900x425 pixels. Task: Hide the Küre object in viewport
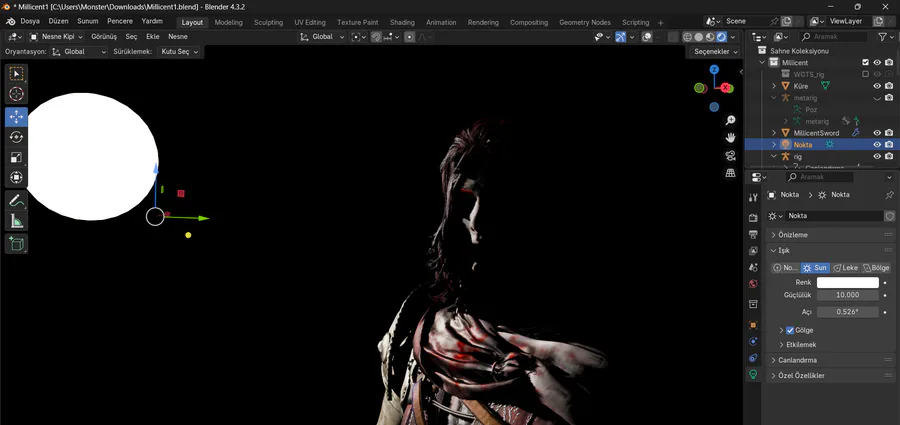pos(877,86)
